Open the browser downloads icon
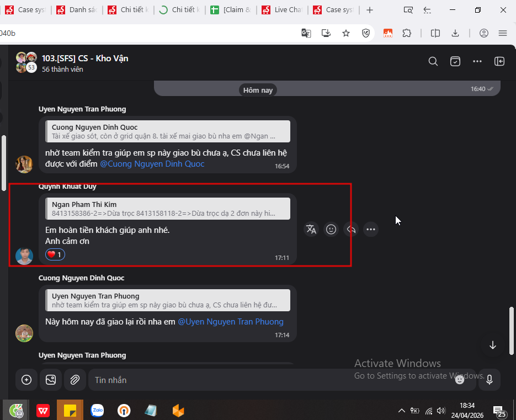This screenshot has width=516, height=420. 455,33
